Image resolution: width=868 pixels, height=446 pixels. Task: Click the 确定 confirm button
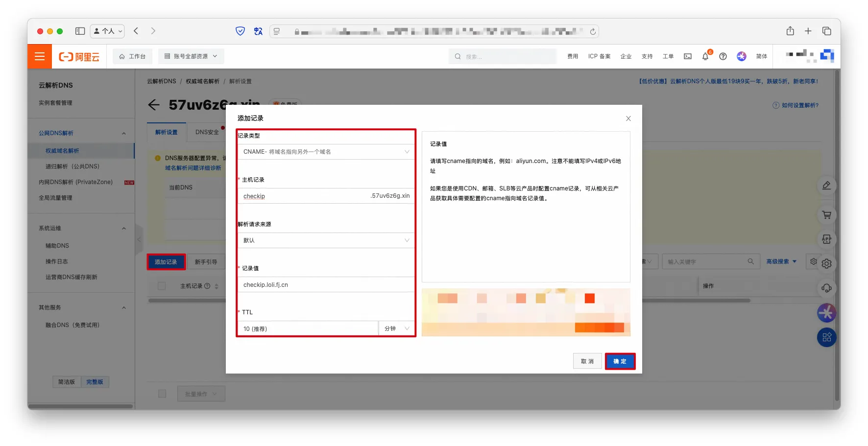point(620,361)
